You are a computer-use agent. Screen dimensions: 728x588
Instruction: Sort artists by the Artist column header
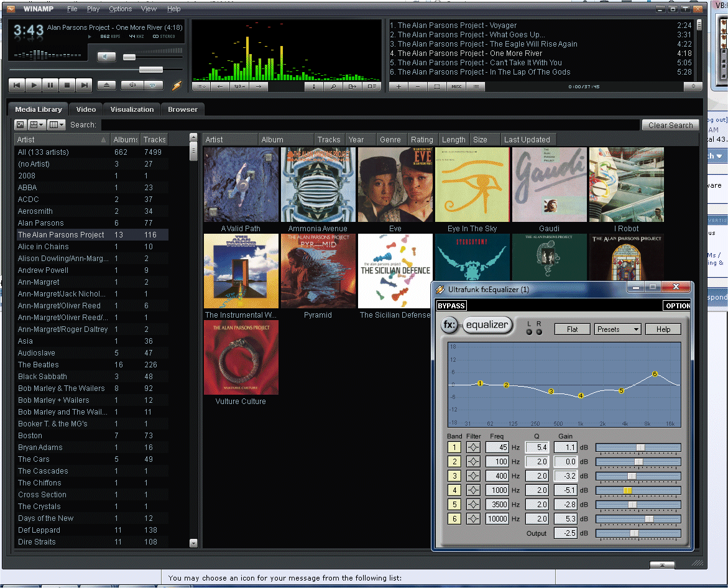62,140
